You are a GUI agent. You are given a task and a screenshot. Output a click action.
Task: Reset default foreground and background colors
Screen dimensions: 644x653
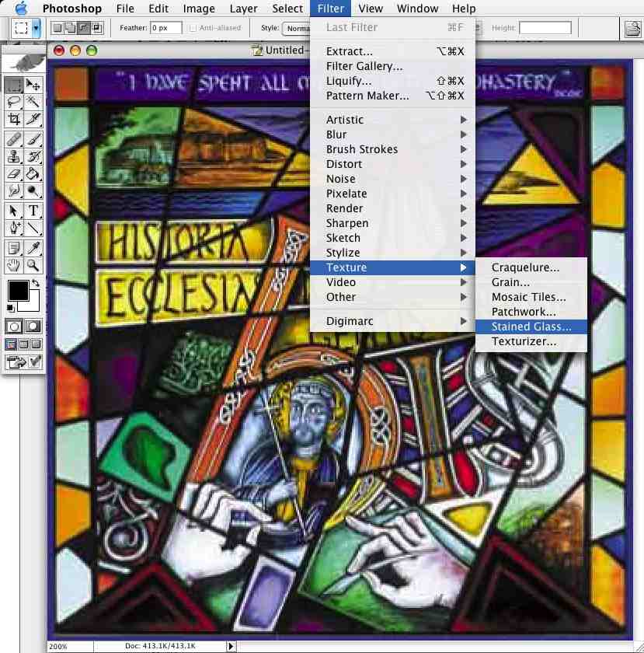click(x=10, y=308)
